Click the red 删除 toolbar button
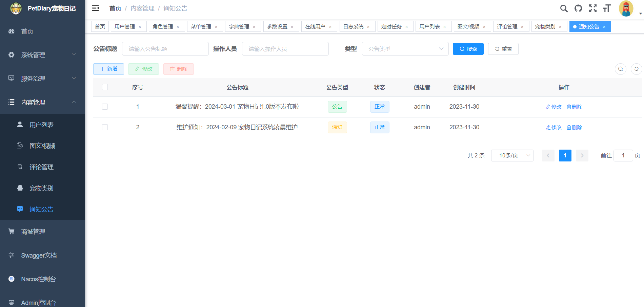 tap(179, 69)
